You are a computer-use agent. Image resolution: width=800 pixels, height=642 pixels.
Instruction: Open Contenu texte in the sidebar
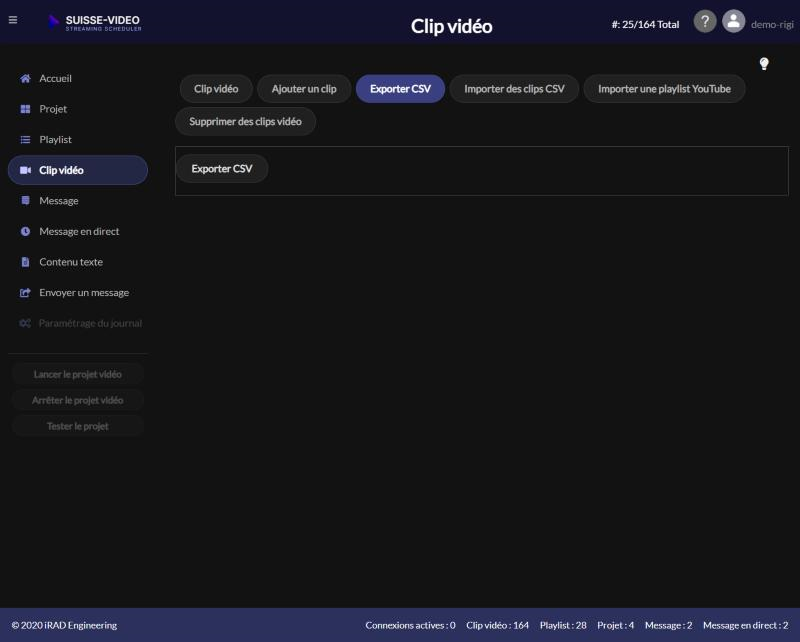point(78,262)
